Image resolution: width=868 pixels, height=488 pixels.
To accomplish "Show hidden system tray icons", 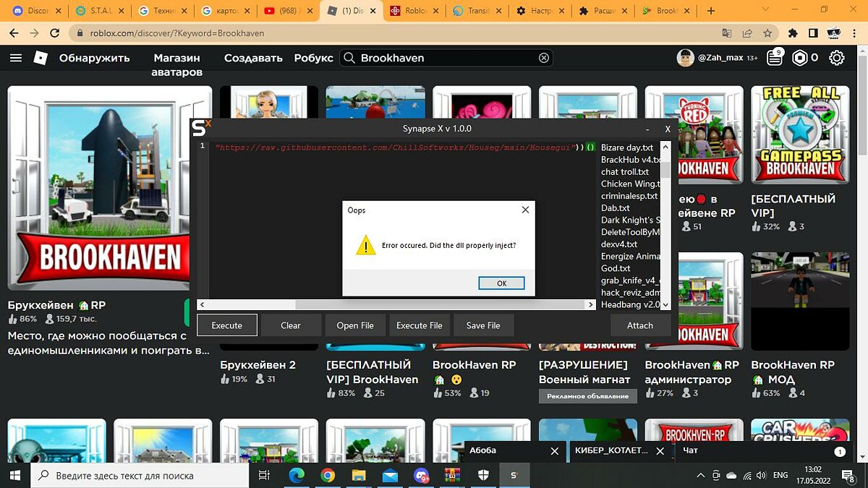I will (x=700, y=475).
